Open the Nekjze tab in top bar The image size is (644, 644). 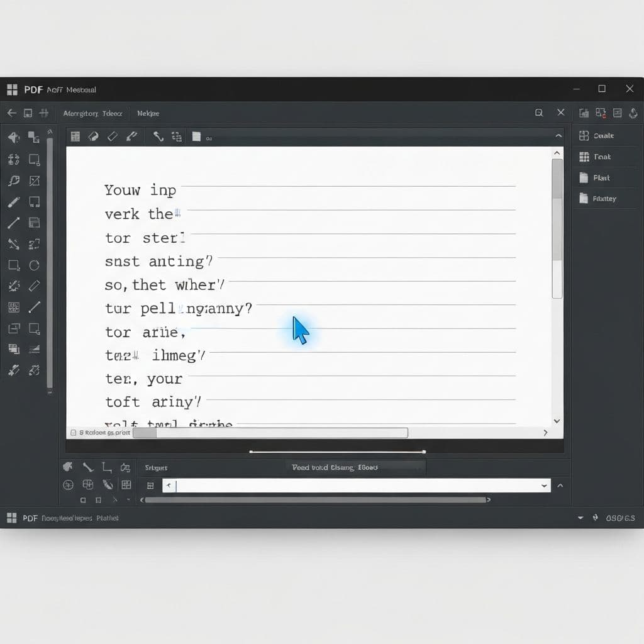tap(148, 114)
